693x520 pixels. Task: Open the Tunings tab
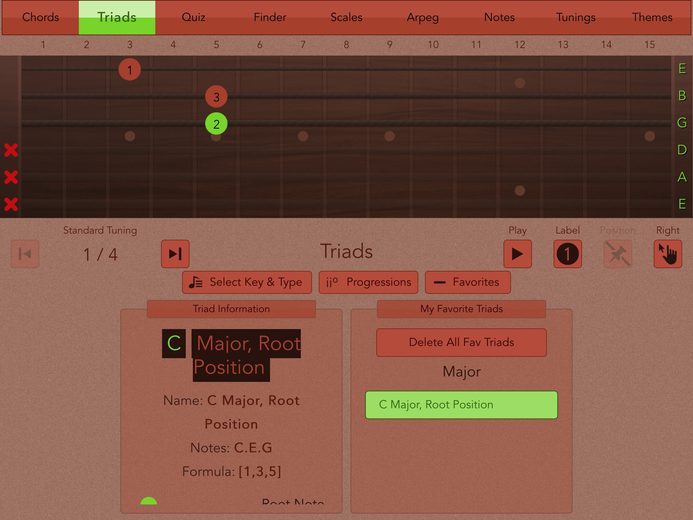576,17
